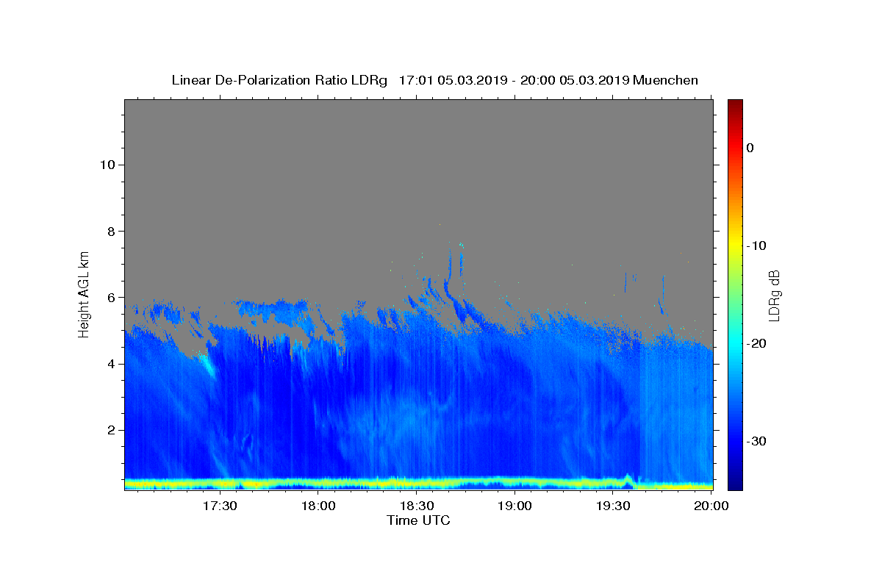Click the colorbar value -20
Viewport: 882px width, 588px height.
point(756,343)
